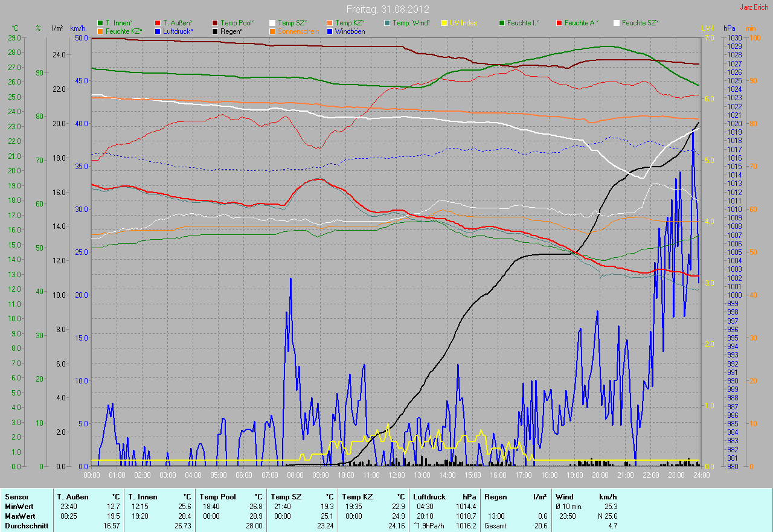Viewport: 773px width, 532px height.
Task: Click the 'MaxWert' row label
Action: [19, 516]
